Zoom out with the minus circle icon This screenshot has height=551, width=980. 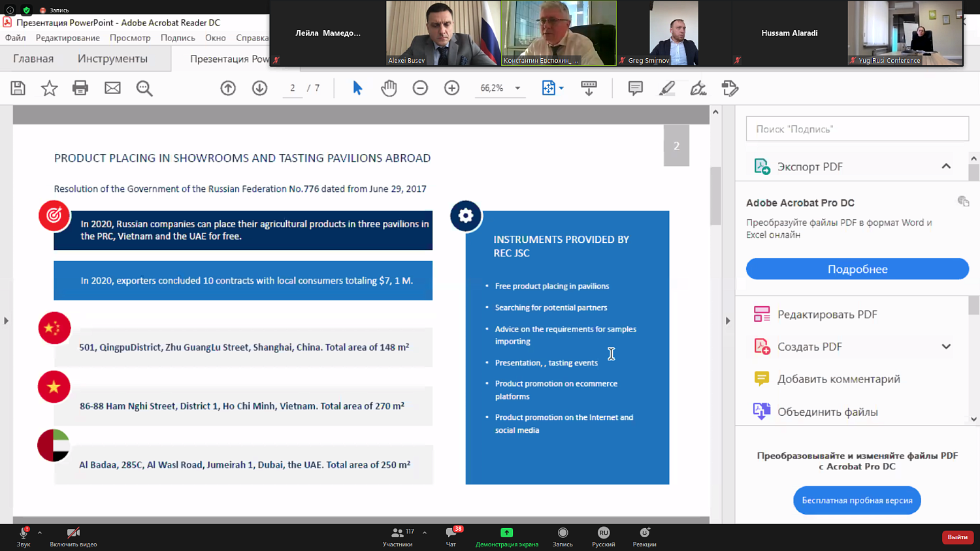pos(420,88)
